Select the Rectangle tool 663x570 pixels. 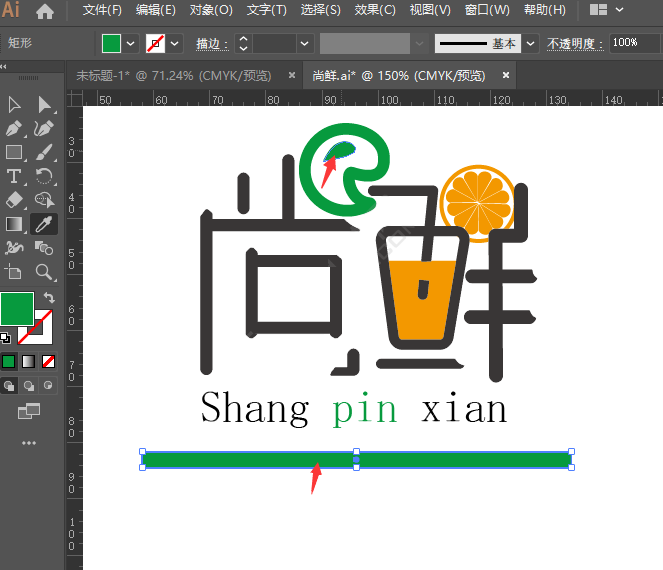(14, 153)
